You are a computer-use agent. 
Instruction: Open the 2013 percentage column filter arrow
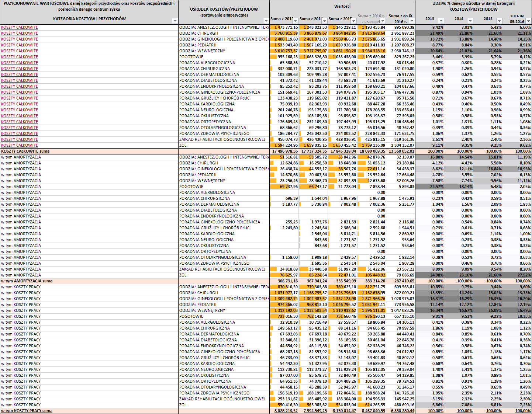click(x=441, y=21)
